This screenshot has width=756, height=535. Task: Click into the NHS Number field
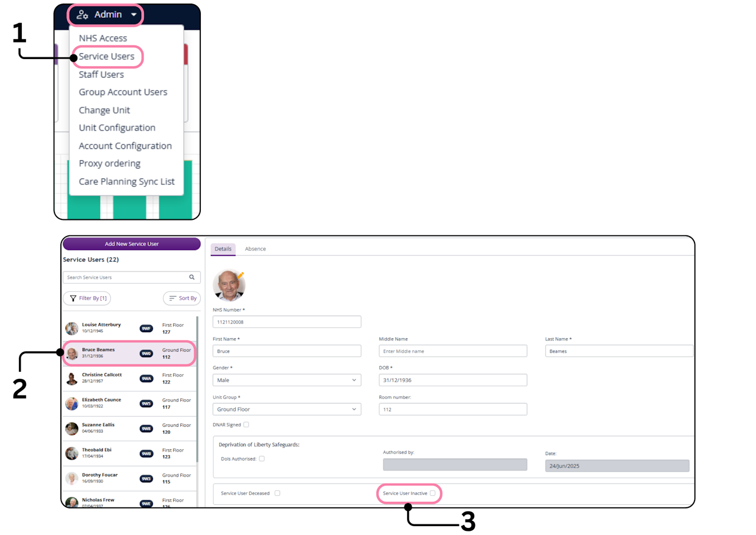click(287, 322)
